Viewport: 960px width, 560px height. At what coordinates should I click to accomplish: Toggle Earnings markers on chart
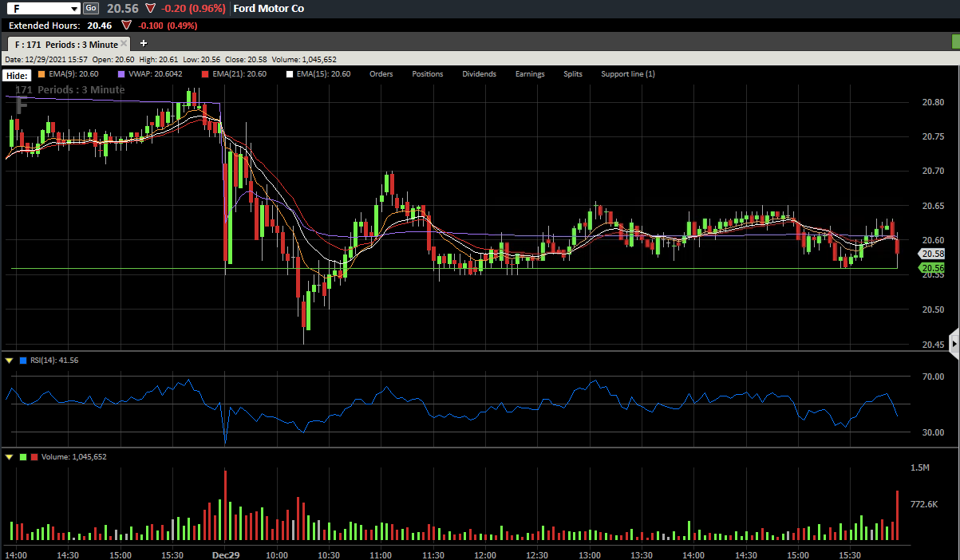click(530, 74)
